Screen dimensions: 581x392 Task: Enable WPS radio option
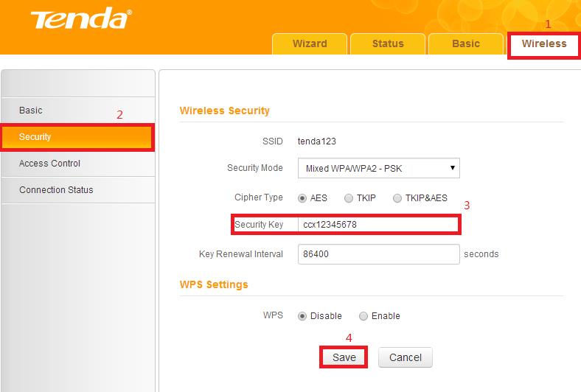(363, 316)
